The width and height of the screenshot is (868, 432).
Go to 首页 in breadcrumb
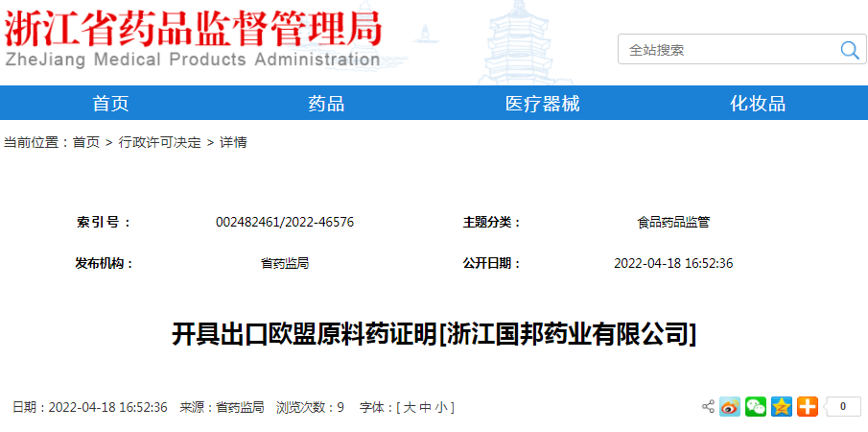coord(86,142)
